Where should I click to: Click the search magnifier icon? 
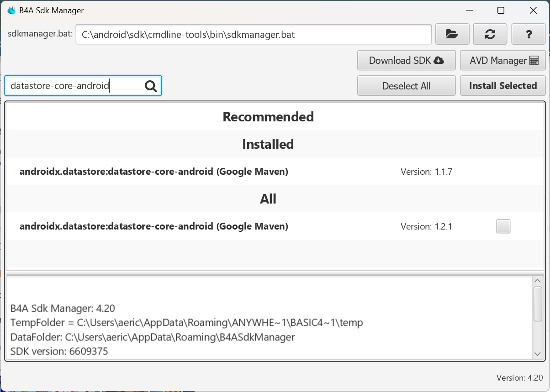tap(151, 86)
